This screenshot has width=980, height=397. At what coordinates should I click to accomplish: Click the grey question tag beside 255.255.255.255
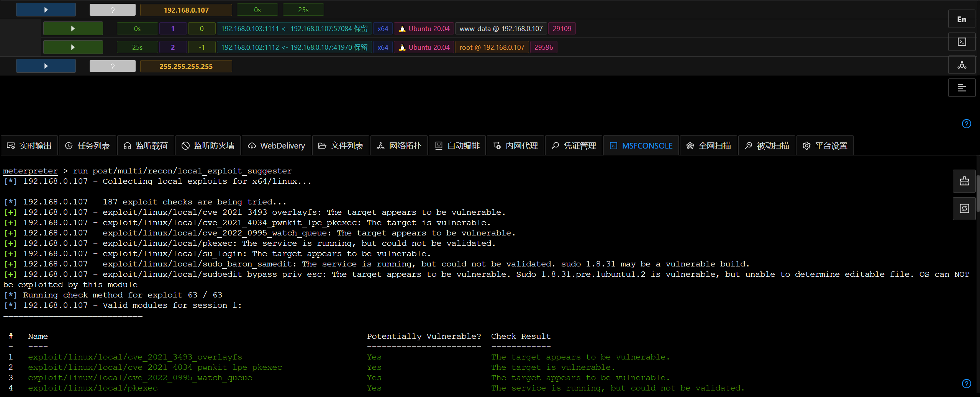click(x=113, y=66)
